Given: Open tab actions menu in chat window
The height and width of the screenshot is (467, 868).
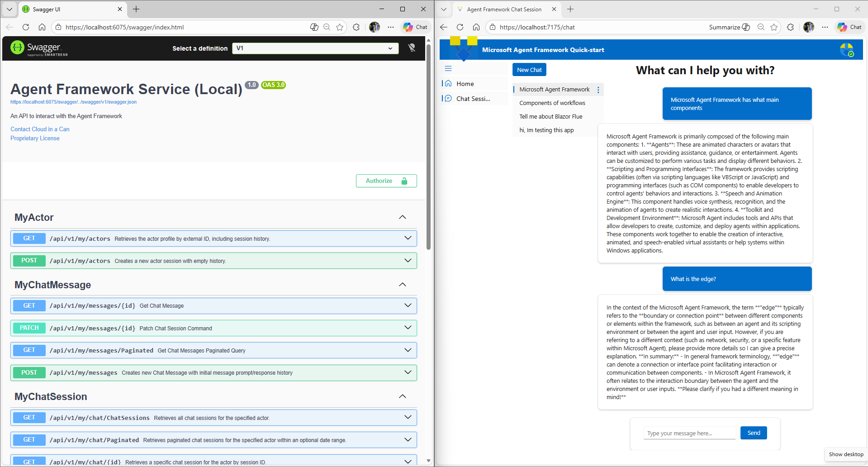Looking at the screenshot, I should (443, 9).
